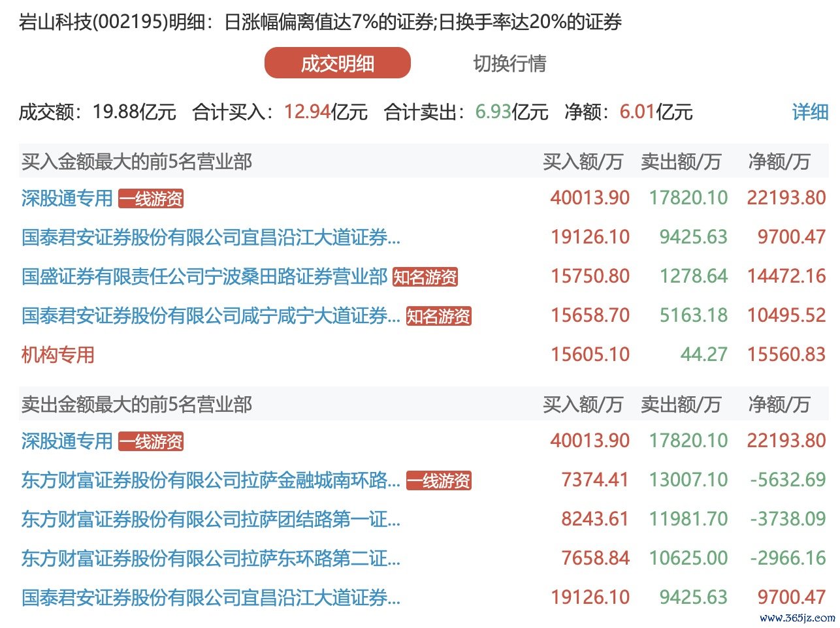Viewport: 840px width, 628px height.
Task: Select 40013.90 in the buy top-5 table
Action: 590,198
